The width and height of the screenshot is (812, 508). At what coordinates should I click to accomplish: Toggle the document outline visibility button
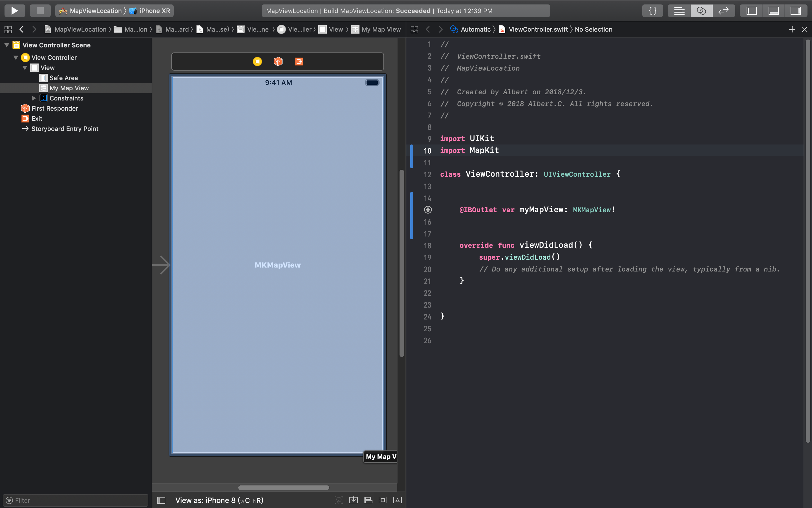[161, 500]
